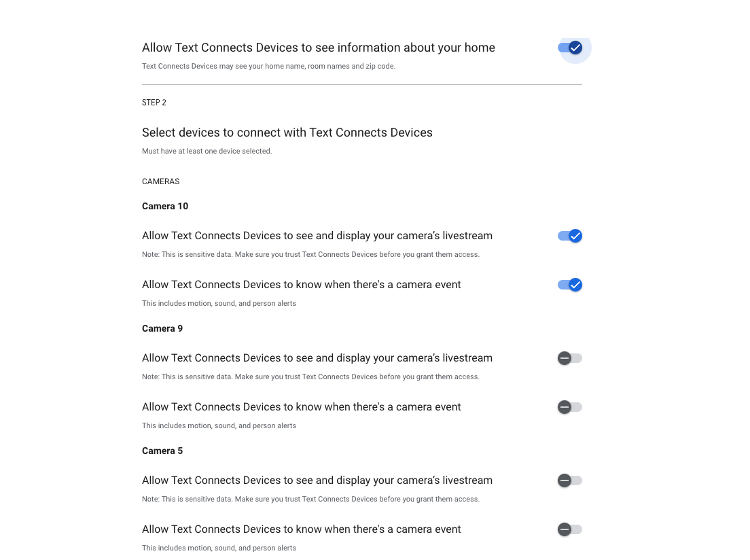The width and height of the screenshot is (750, 560).
Task: Click the 'Select devices to connect' heading
Action: pos(287,133)
